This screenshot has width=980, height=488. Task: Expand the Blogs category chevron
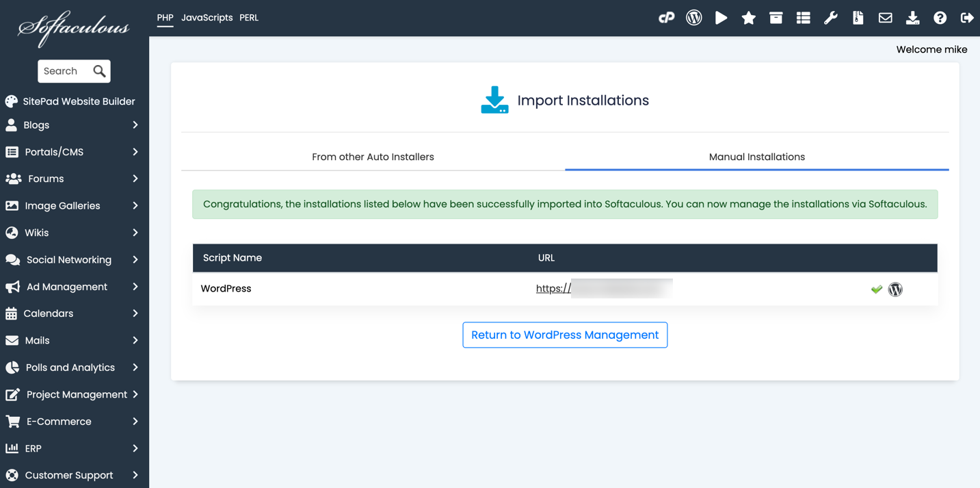click(135, 125)
